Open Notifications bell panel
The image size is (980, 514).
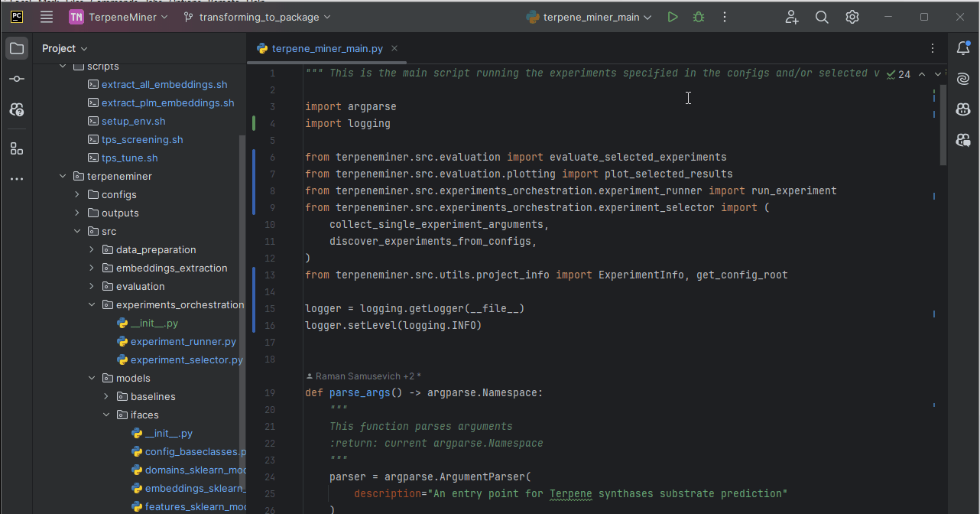963,48
